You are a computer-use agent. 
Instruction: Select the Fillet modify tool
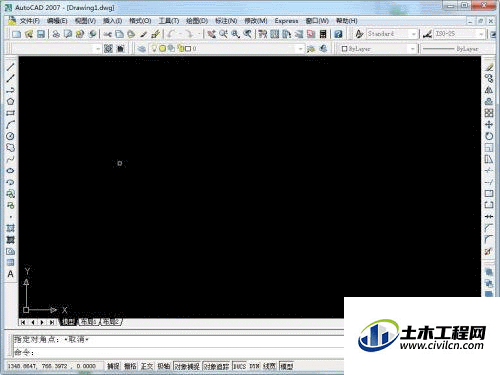click(x=489, y=240)
